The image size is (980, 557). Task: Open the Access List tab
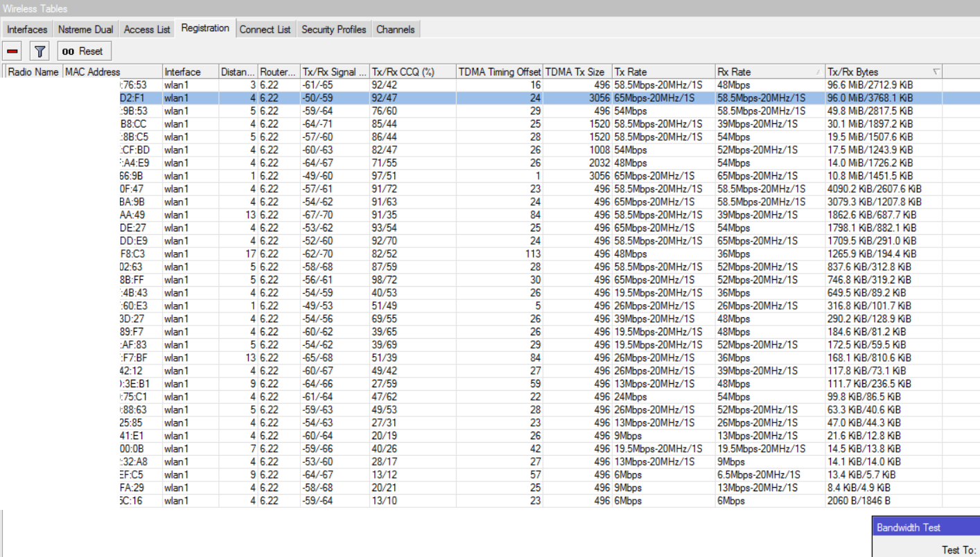pos(147,29)
